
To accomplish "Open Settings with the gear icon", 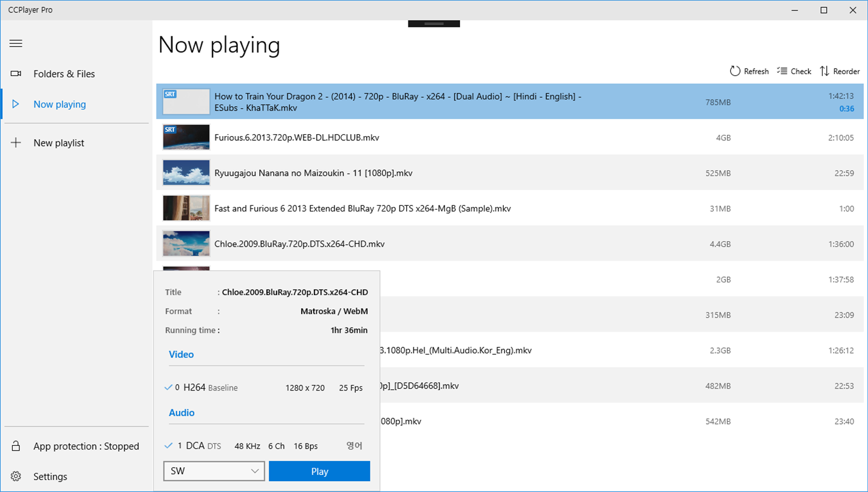I will [x=16, y=476].
